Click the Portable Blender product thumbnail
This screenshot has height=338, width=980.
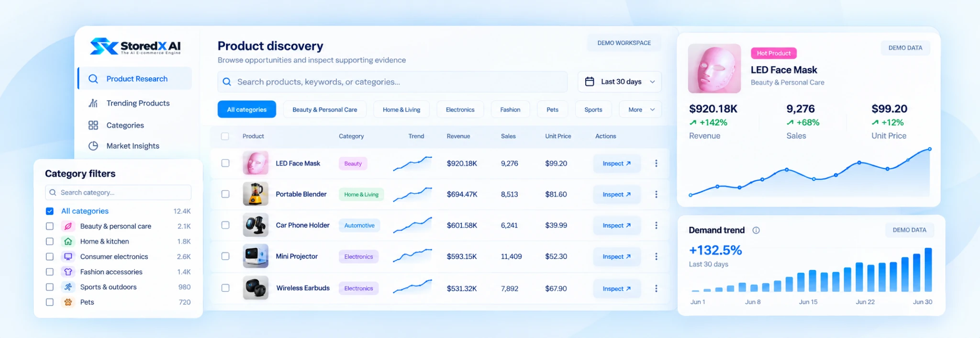256,194
